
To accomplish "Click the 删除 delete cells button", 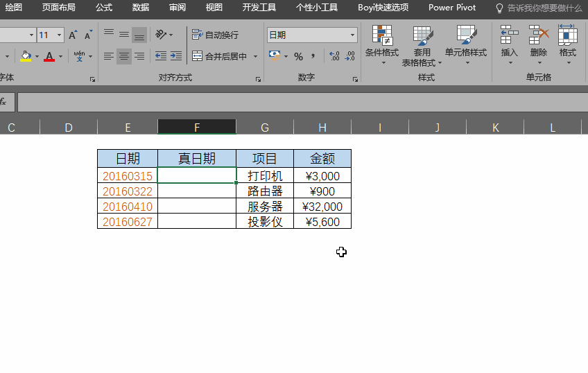I will coord(539,45).
